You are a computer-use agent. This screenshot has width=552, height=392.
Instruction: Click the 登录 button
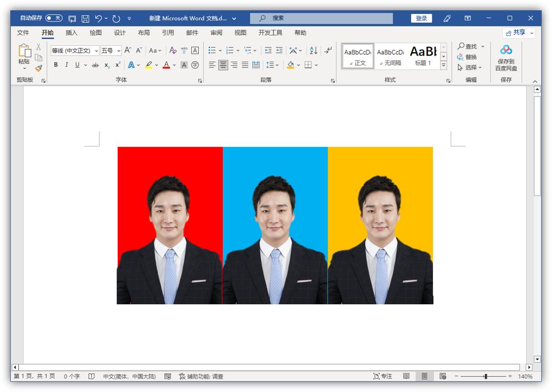[x=421, y=18]
